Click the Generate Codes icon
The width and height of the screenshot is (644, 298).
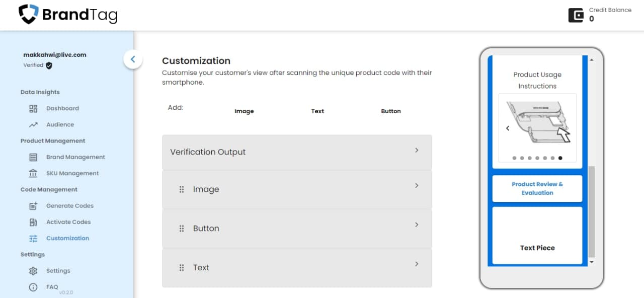point(33,206)
